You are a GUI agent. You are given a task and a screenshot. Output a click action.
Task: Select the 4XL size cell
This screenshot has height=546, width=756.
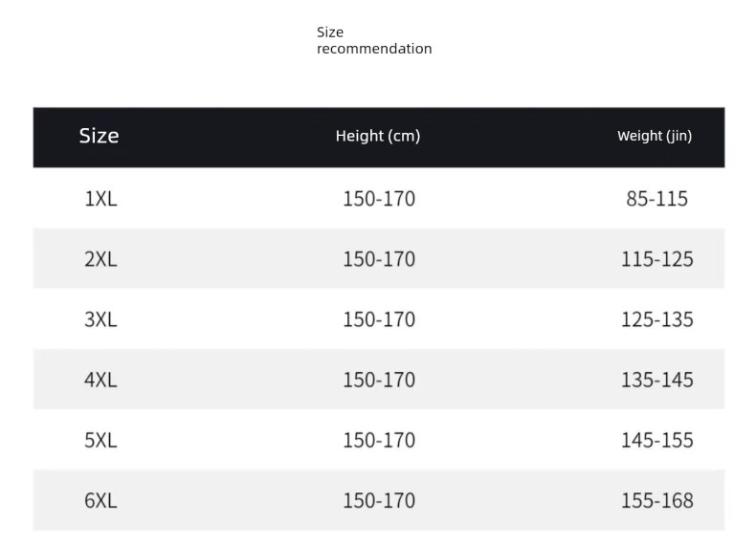[x=100, y=380]
